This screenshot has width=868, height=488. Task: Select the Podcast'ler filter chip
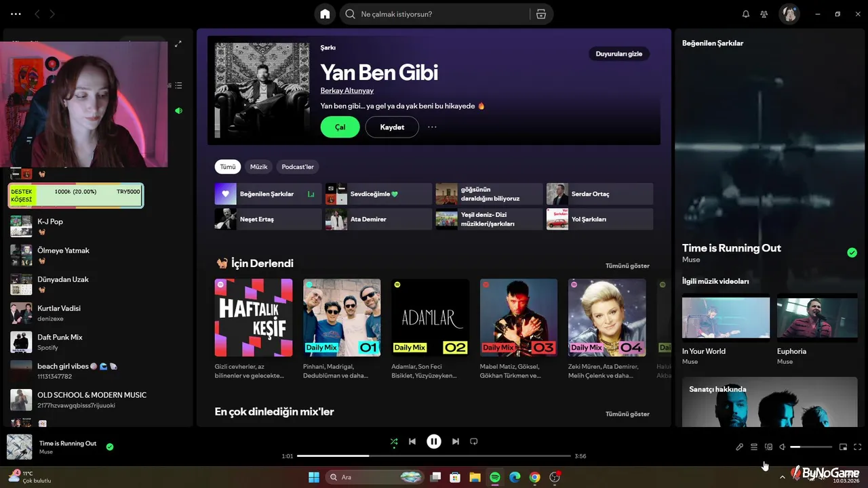(x=298, y=167)
